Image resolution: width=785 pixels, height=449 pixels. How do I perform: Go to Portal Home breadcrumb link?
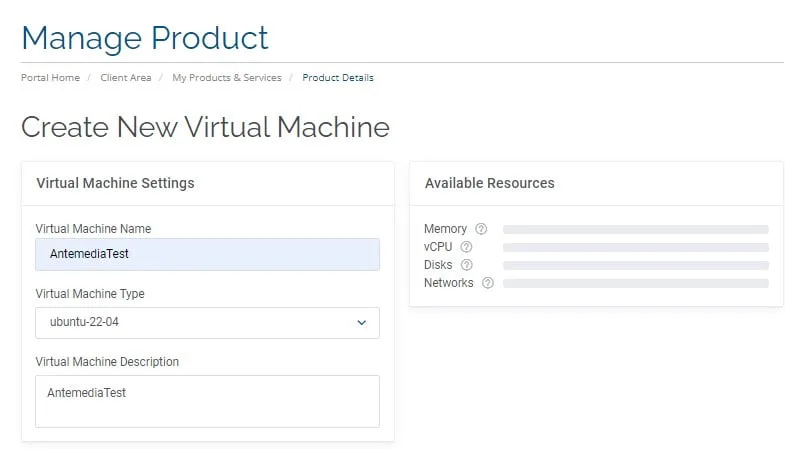click(x=50, y=78)
